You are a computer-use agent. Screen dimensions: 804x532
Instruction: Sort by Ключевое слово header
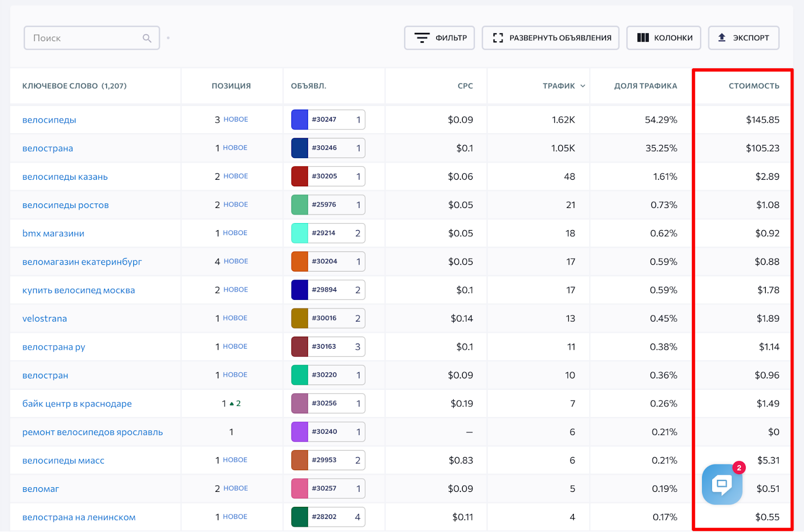point(74,86)
